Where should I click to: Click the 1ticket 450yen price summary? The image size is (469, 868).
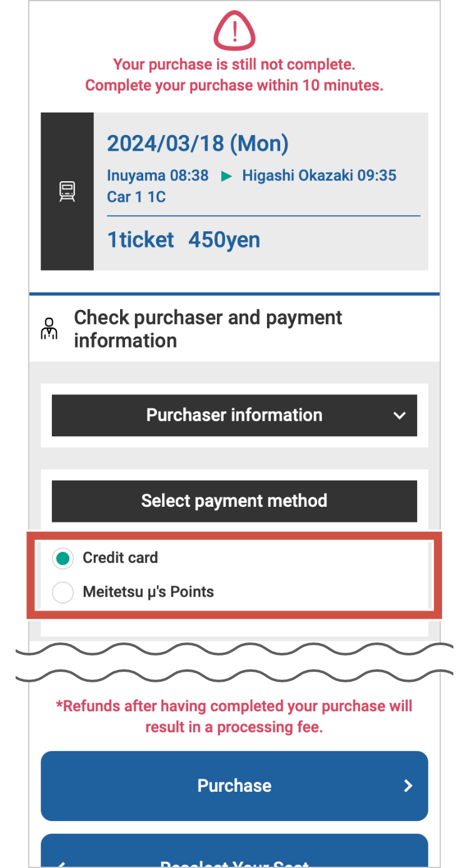(183, 240)
